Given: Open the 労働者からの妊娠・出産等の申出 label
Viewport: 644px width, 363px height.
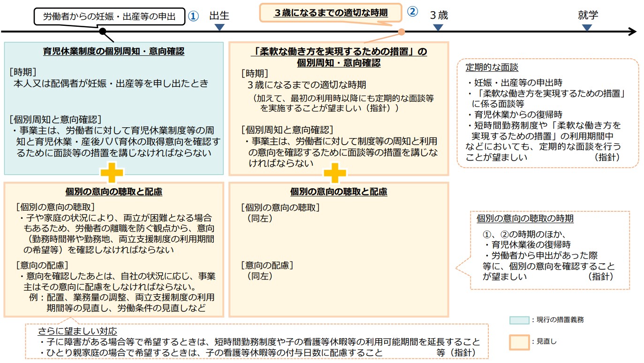Looking at the screenshot, I should point(111,15).
